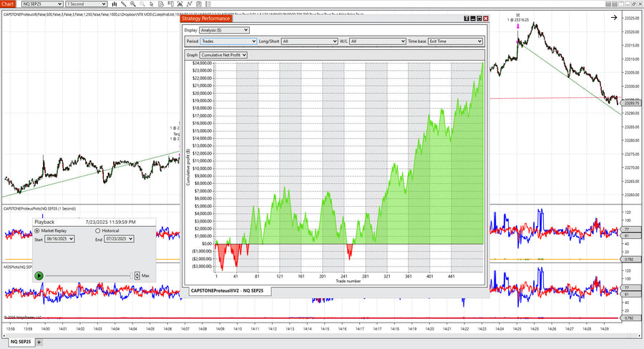Select the CAPSTONEProteusIIIV2 - NQ SEP25 tab

[227, 290]
